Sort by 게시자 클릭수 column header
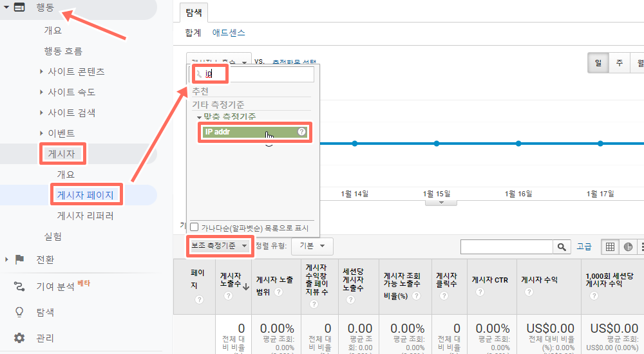The image size is (644, 354). (x=446, y=280)
